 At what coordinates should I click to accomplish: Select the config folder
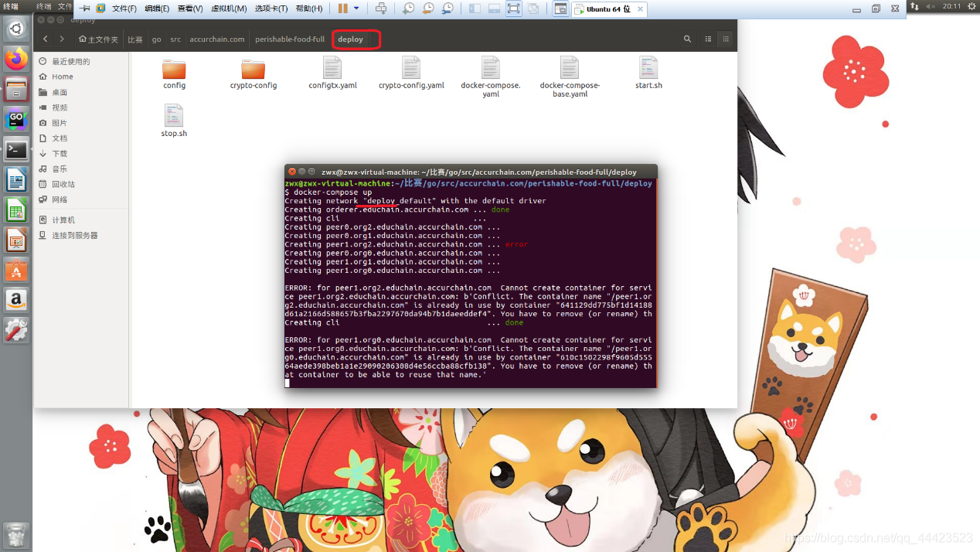coord(175,74)
